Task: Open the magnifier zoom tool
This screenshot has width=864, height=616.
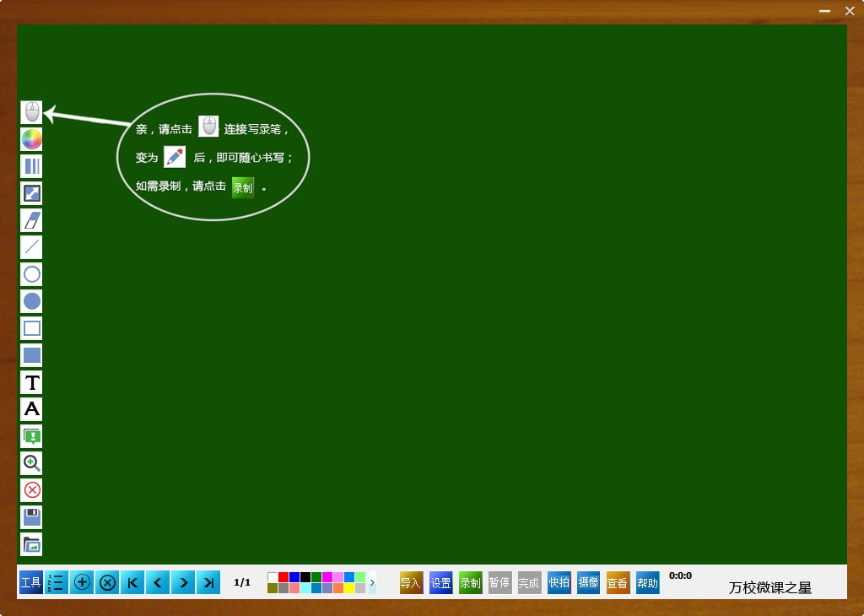Action: (x=31, y=462)
